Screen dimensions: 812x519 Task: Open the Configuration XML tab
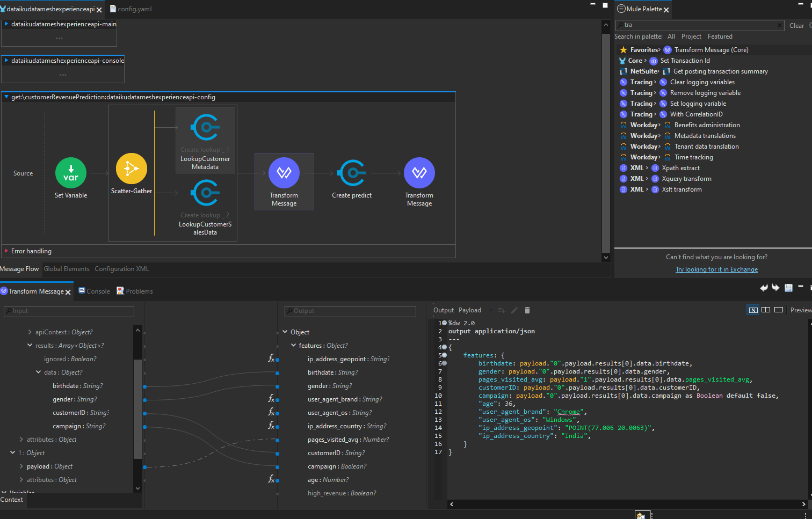coord(122,269)
